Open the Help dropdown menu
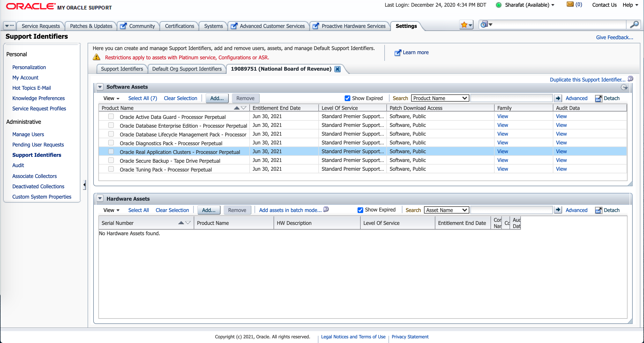This screenshot has width=644, height=343. pyautogui.click(x=630, y=5)
